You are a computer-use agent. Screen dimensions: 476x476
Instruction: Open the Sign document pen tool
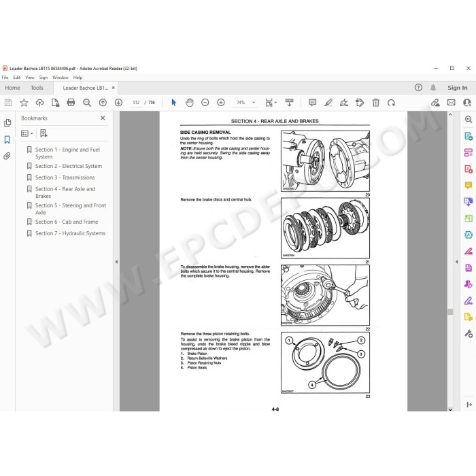pyautogui.click(x=344, y=103)
